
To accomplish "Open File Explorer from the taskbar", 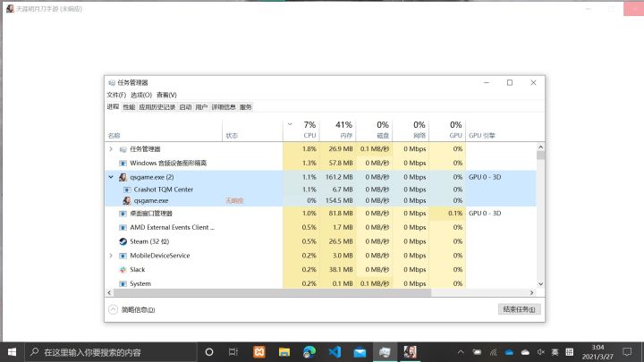I will click(284, 352).
